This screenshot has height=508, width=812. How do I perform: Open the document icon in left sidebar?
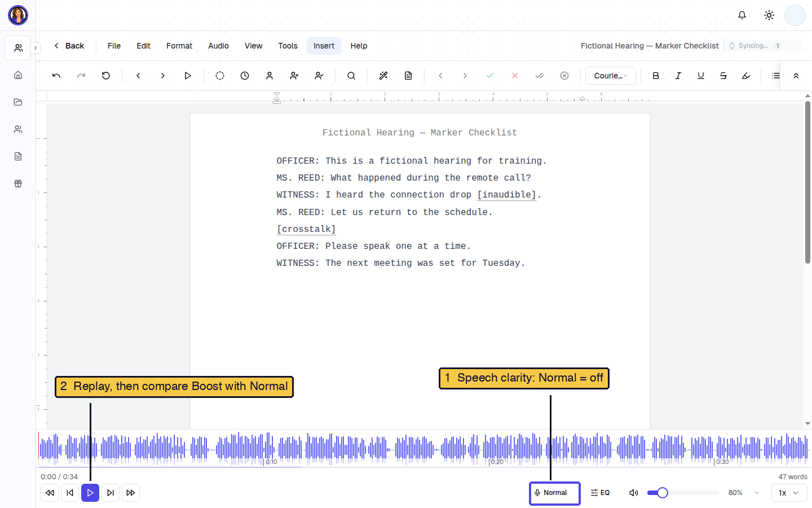tap(18, 156)
